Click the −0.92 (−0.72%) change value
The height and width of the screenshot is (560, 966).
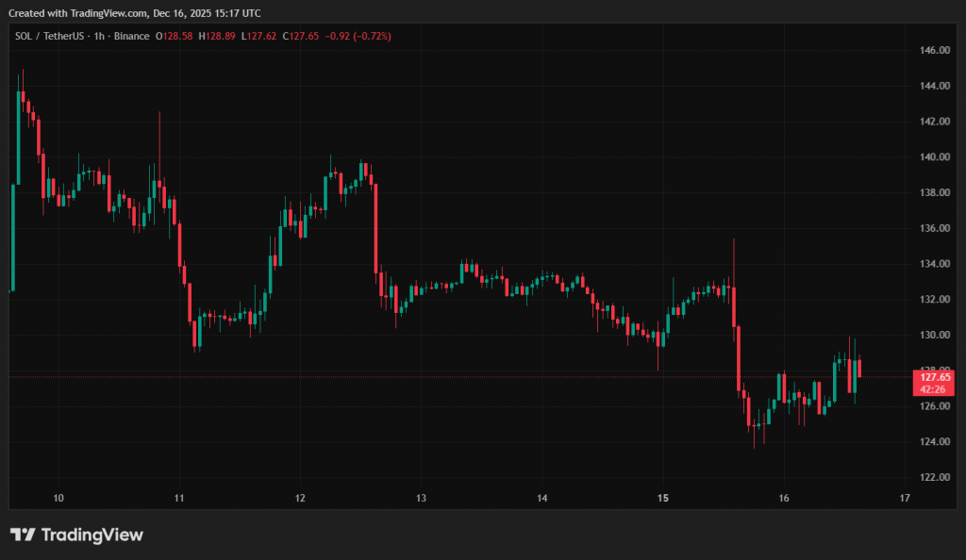(357, 36)
